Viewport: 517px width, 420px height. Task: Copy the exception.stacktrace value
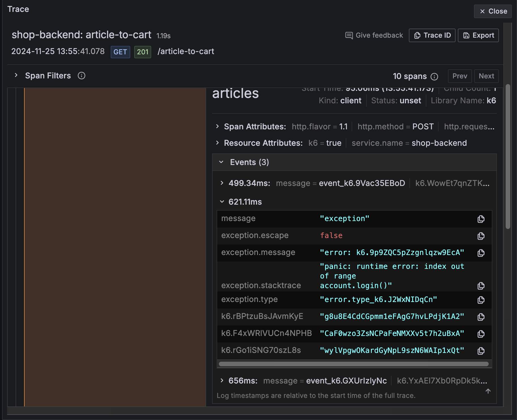pyautogui.click(x=481, y=286)
